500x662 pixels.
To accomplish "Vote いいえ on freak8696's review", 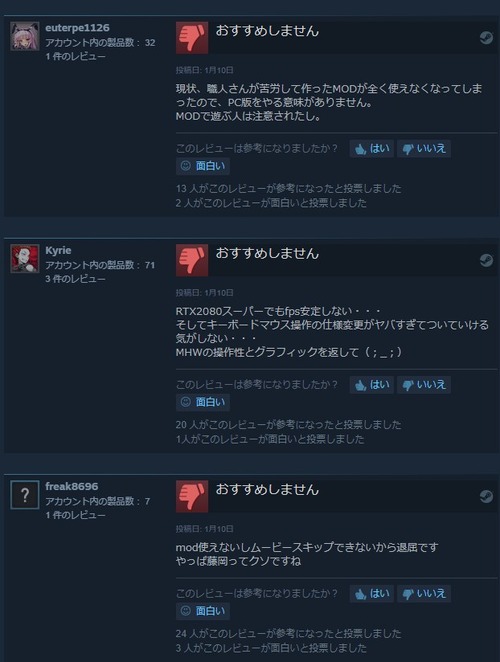I will (x=424, y=594).
